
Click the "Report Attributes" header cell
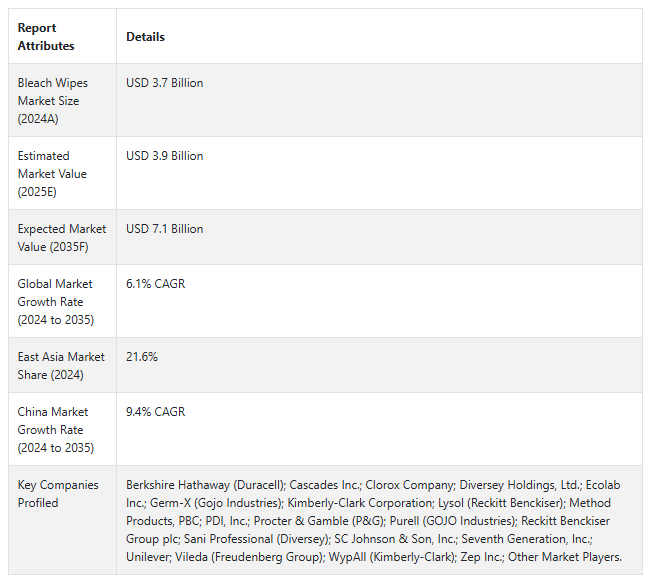coord(46,37)
